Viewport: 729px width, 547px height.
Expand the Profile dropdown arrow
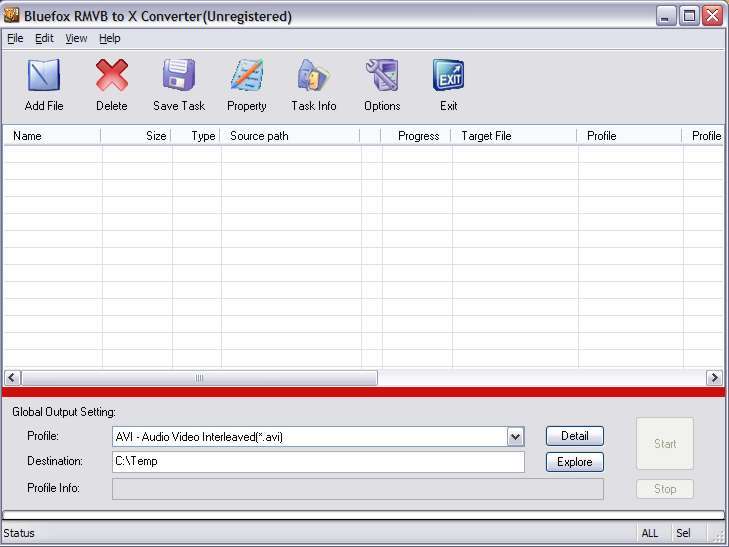(515, 437)
